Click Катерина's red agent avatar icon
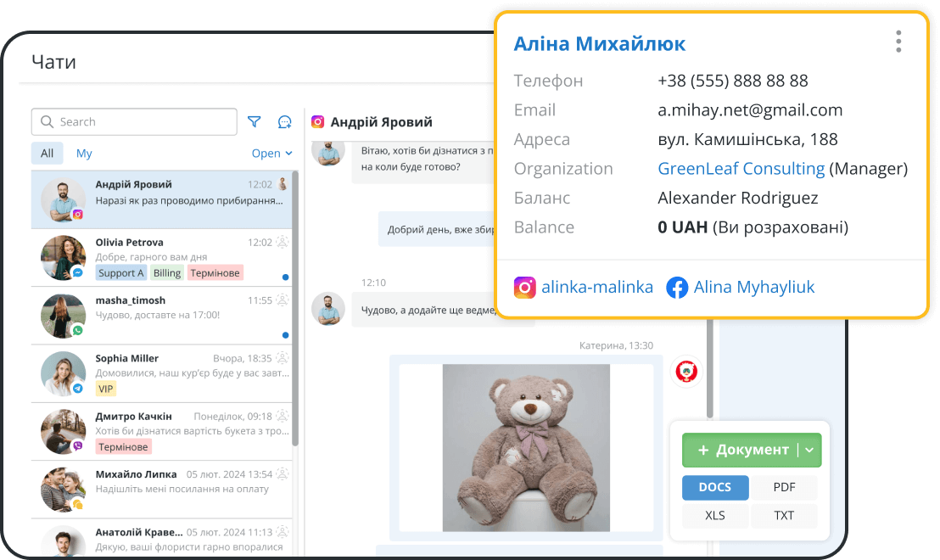This screenshot has width=940, height=560. coord(686,372)
